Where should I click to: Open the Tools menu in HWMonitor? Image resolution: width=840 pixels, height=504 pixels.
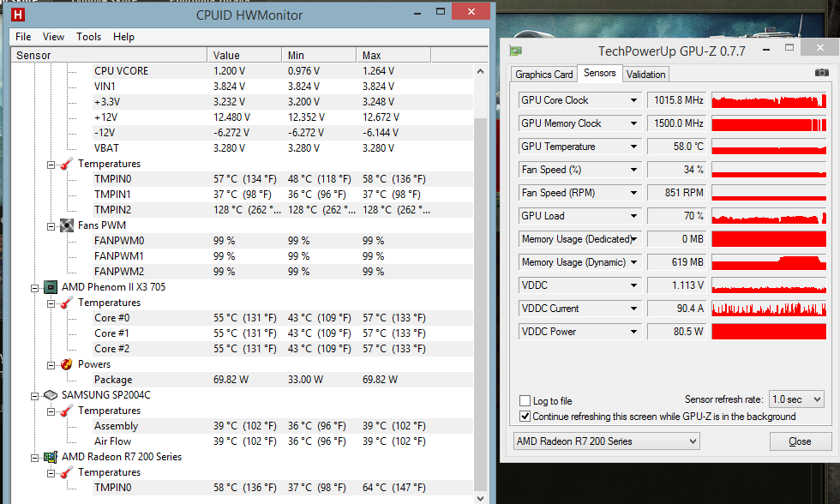pyautogui.click(x=88, y=37)
